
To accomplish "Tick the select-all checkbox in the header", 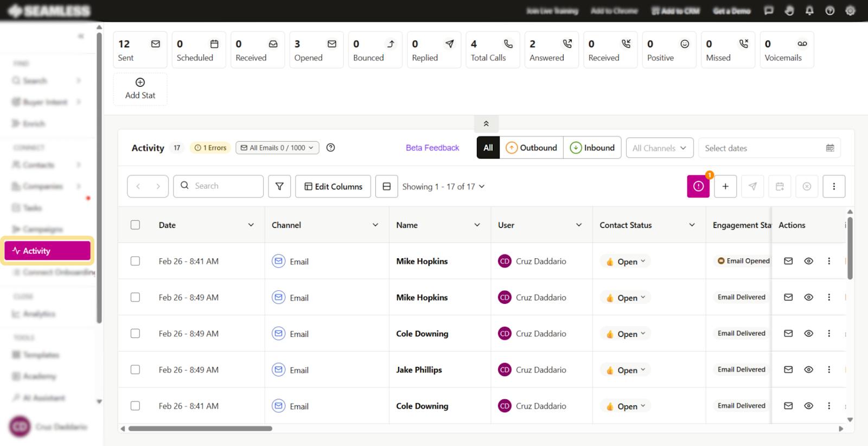I will [135, 225].
